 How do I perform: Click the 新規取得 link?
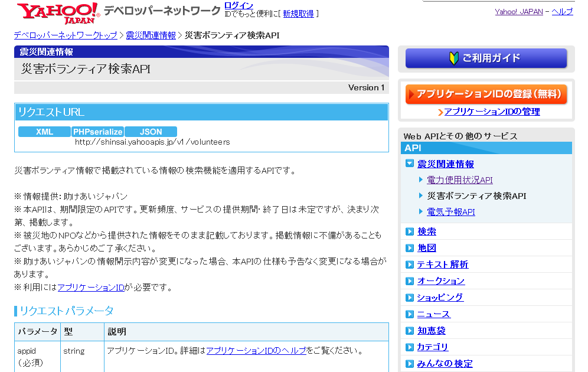pos(299,14)
